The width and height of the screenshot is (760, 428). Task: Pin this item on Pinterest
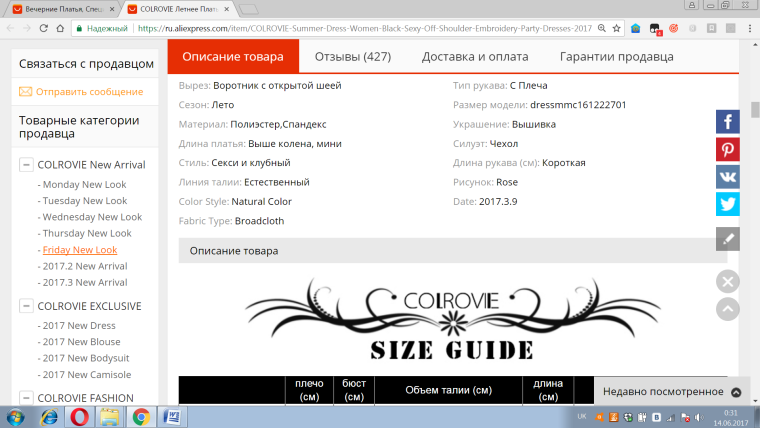(728, 149)
